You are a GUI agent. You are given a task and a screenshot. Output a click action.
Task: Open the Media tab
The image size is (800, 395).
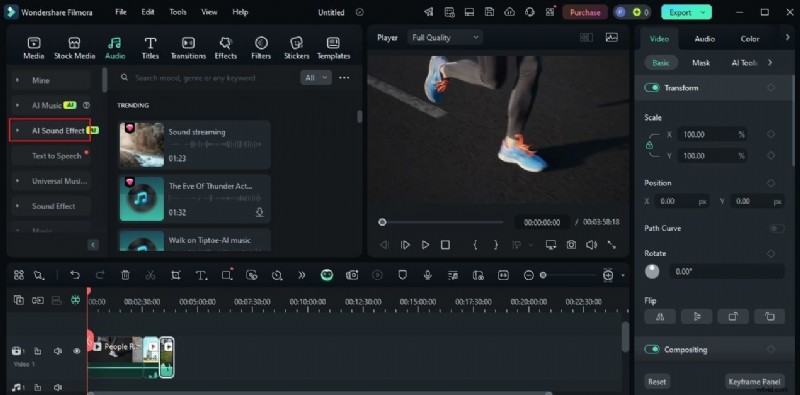[34, 48]
